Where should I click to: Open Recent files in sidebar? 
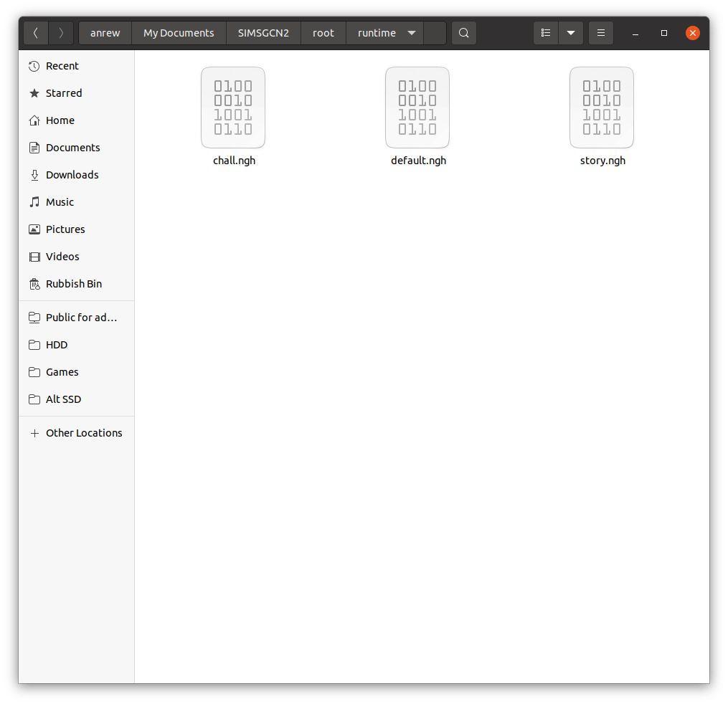(x=62, y=66)
